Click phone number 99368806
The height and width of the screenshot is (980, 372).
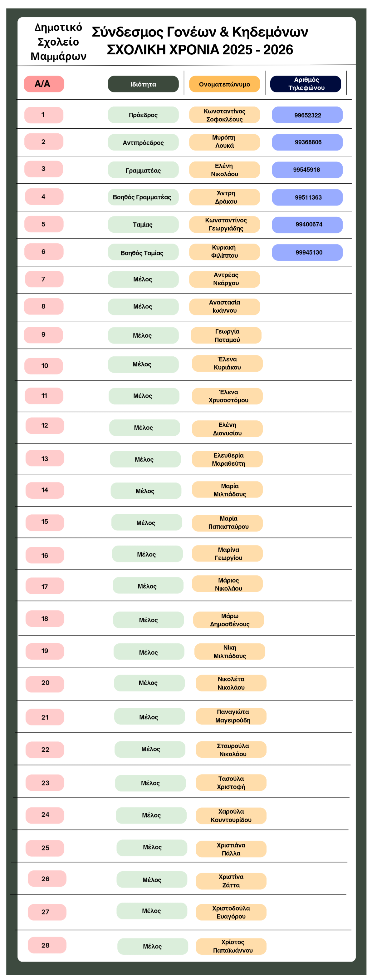[x=307, y=142]
